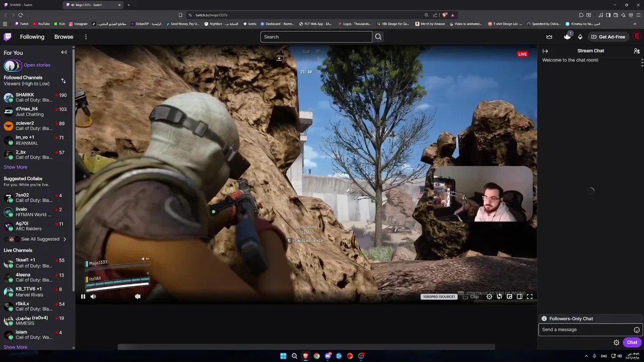Image resolution: width=644 pixels, height=362 pixels.
Task: Open islam Call of Duty channel
Action: click(x=36, y=335)
